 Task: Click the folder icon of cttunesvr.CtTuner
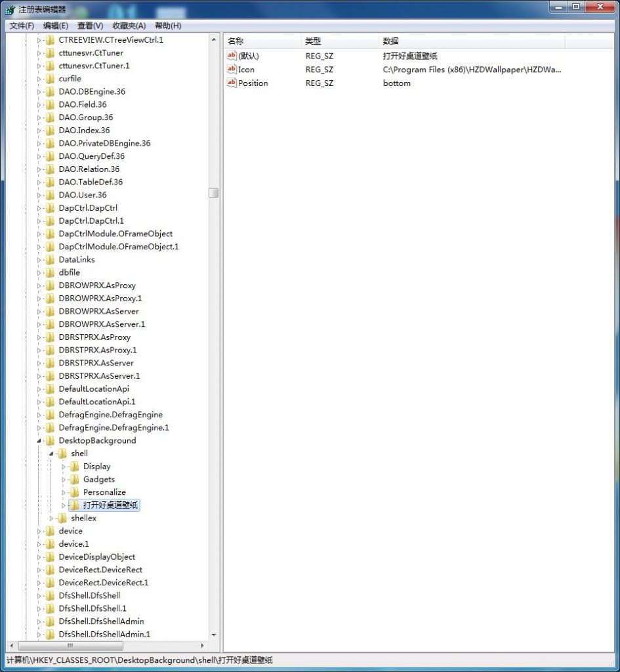51,52
